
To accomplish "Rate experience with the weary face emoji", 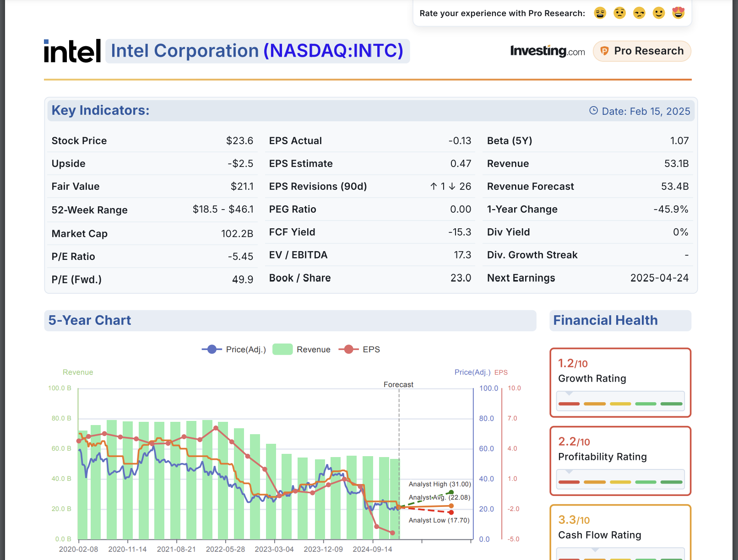I will point(600,13).
